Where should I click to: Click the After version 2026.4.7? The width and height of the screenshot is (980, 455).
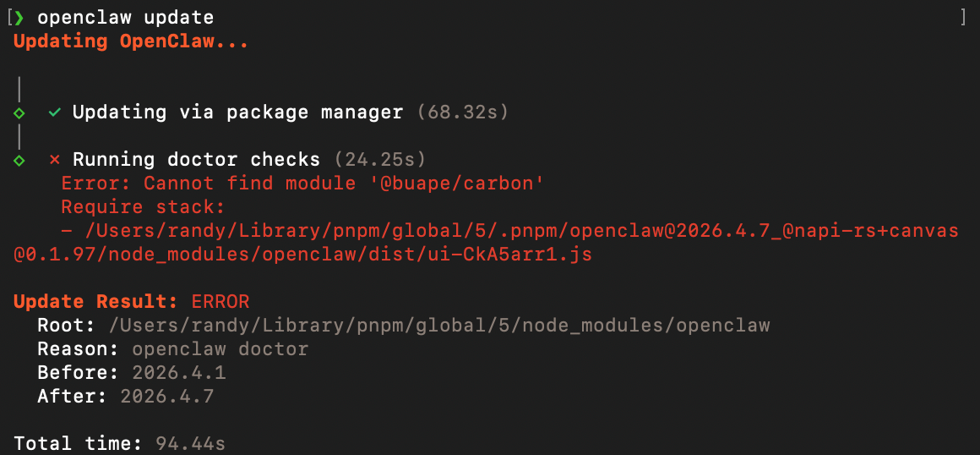pos(167,397)
